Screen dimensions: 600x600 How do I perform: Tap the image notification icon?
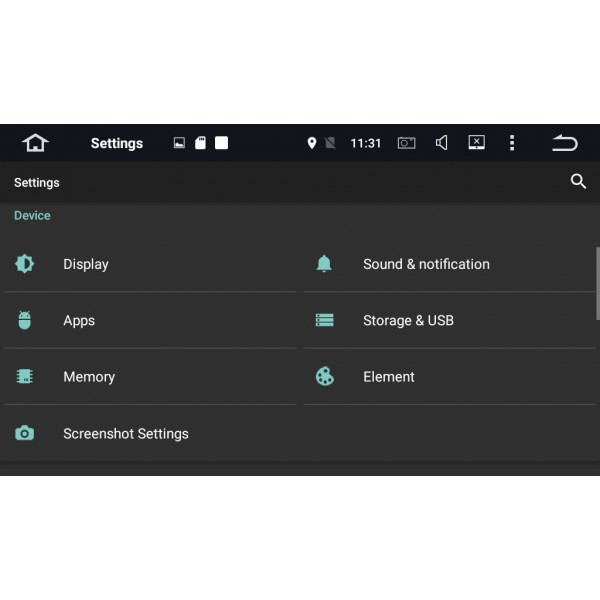pyautogui.click(x=179, y=143)
